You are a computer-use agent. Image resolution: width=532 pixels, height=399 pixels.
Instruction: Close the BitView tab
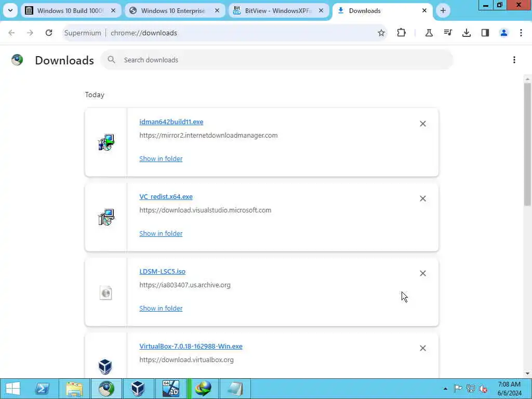(321, 10)
